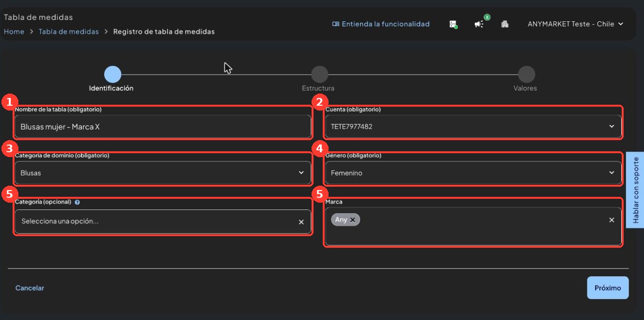Click the Identificación step label
Viewport: 644px width, 320px height.
pyautogui.click(x=111, y=88)
